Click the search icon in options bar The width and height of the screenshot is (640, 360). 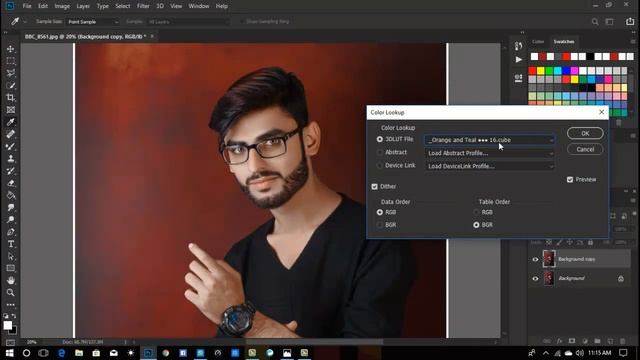click(595, 22)
